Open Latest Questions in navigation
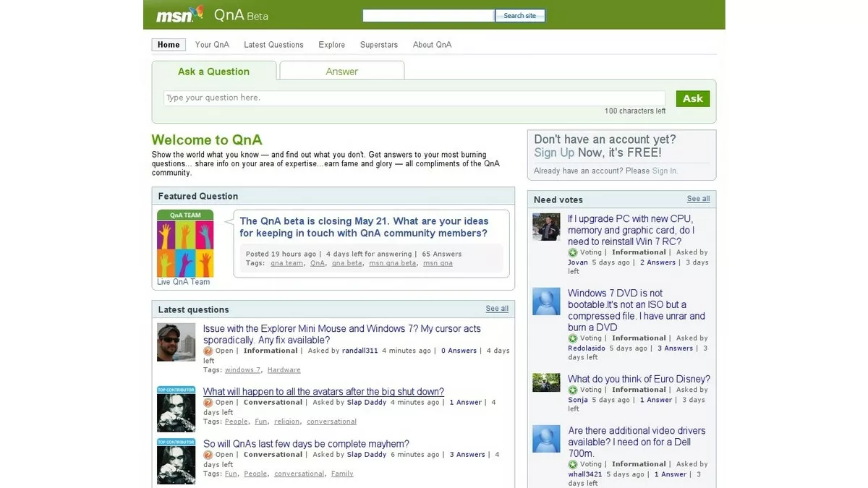Image resolution: width=868 pixels, height=488 pixels. coord(273,45)
